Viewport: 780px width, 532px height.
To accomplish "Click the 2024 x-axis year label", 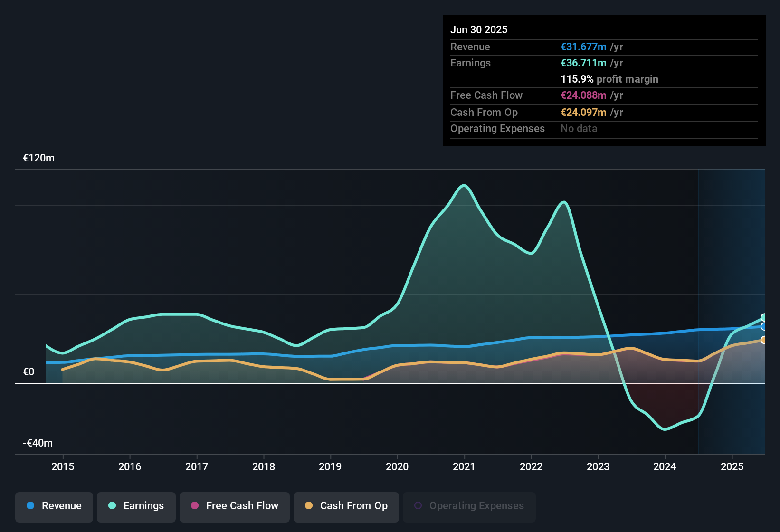I will tap(665, 467).
